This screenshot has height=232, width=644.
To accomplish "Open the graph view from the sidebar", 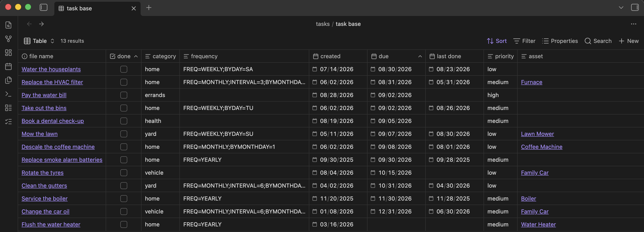I will pyautogui.click(x=8, y=39).
